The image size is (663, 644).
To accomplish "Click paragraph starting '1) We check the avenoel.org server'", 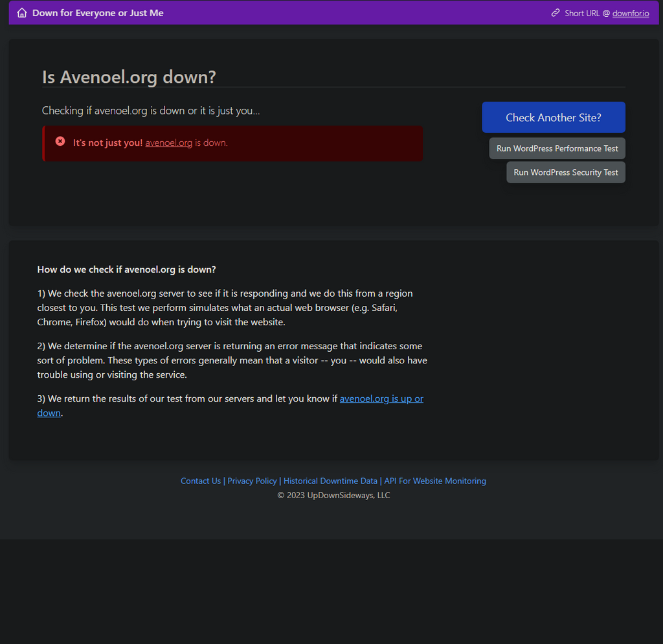I will (225, 308).
